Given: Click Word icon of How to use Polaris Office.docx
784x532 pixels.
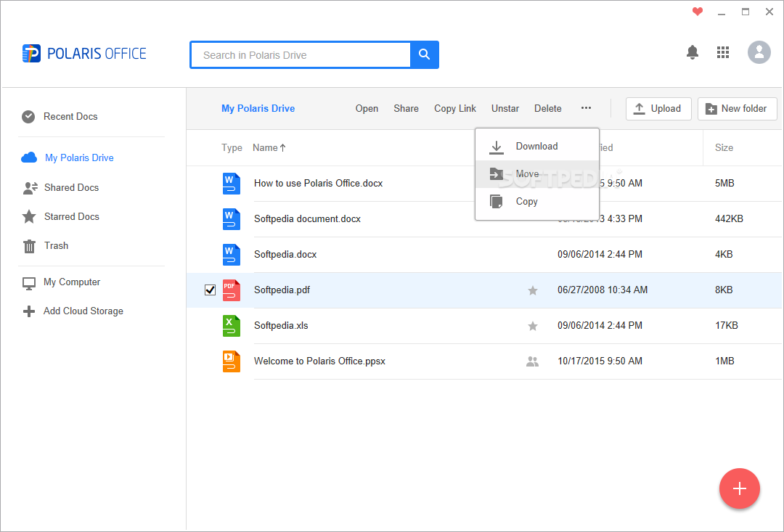Looking at the screenshot, I should (x=231, y=184).
